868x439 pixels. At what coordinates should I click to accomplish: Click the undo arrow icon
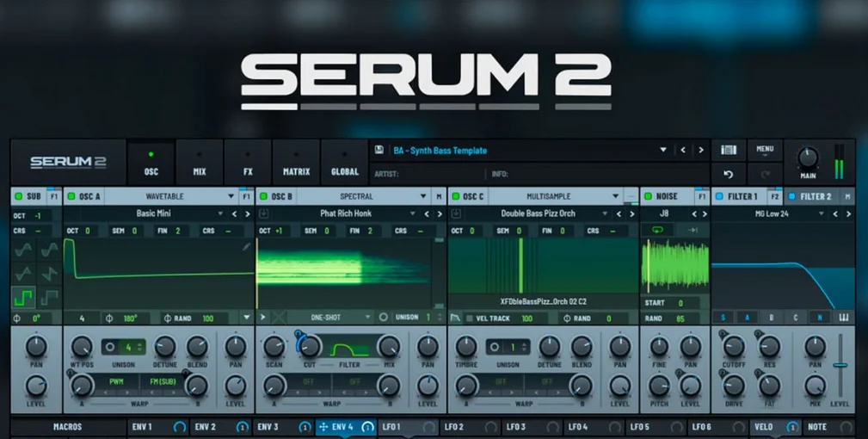[x=729, y=175]
